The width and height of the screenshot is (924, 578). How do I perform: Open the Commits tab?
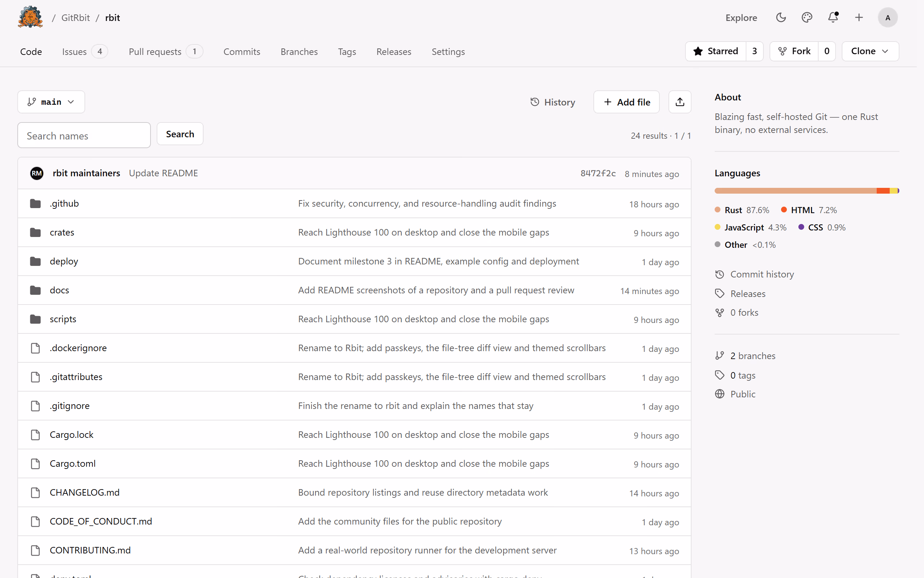click(242, 52)
